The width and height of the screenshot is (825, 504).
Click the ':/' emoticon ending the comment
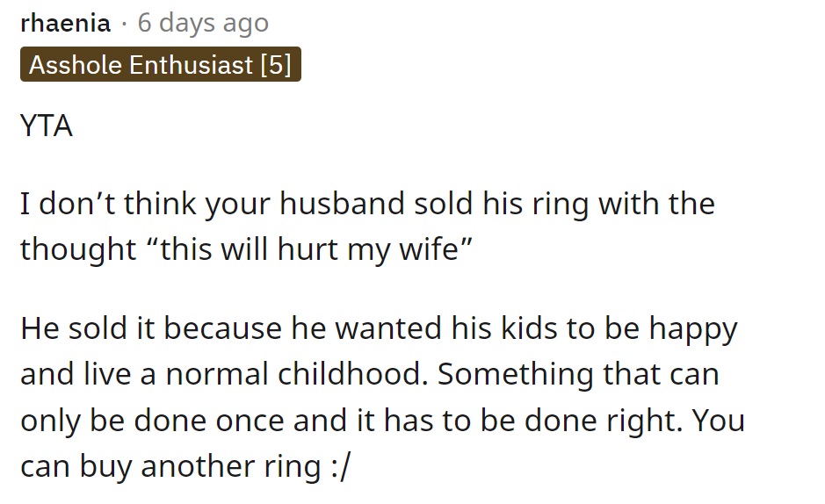pyautogui.click(x=341, y=466)
